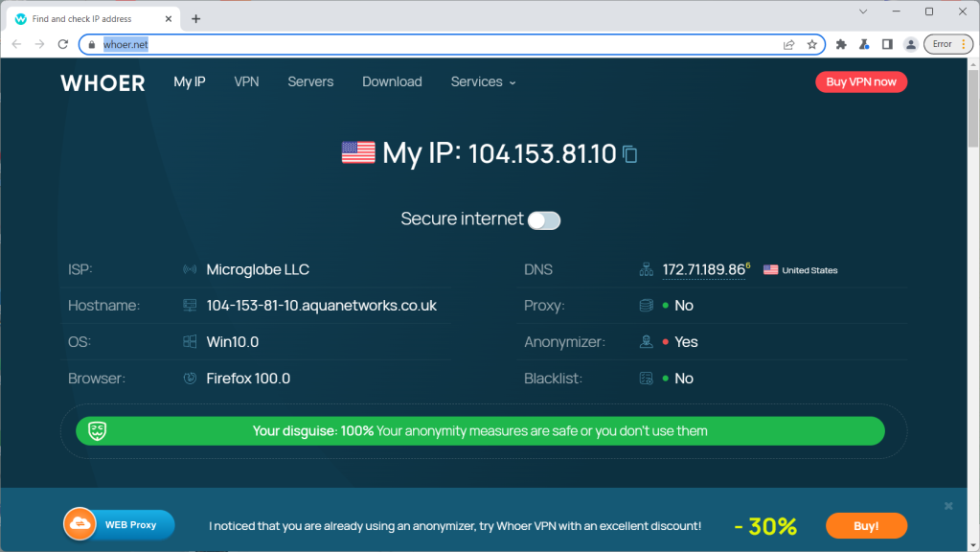
Task: Click the Firefox browser icon
Action: pos(190,379)
